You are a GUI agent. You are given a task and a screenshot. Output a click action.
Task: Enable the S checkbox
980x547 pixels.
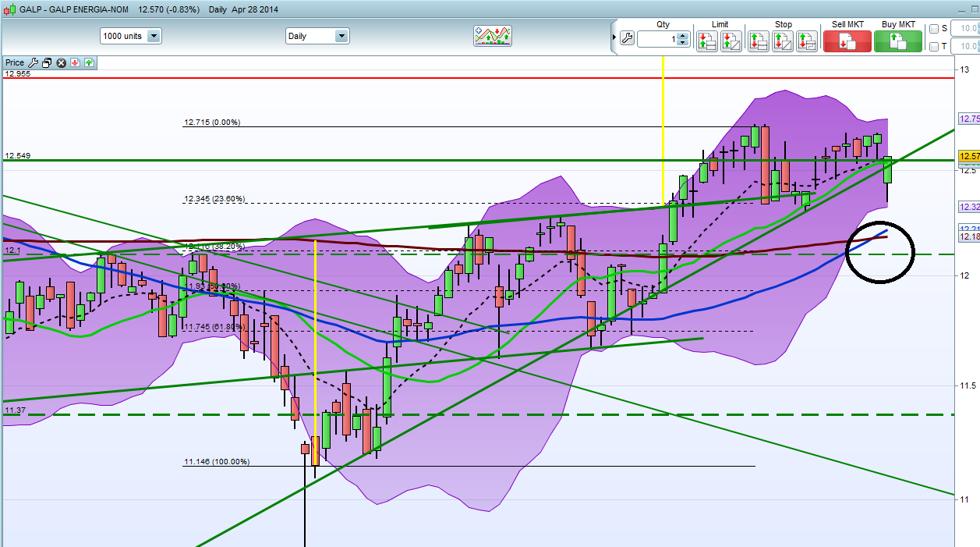pyautogui.click(x=934, y=29)
